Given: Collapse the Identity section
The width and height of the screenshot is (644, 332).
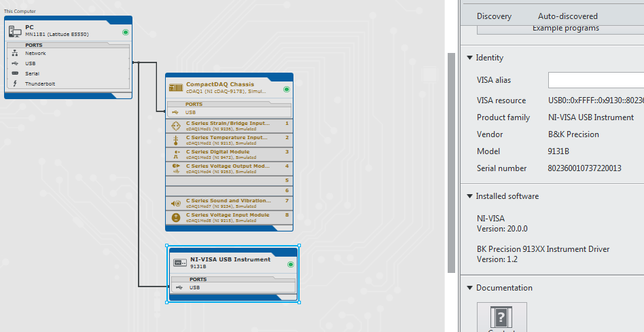Looking at the screenshot, I should coord(470,58).
